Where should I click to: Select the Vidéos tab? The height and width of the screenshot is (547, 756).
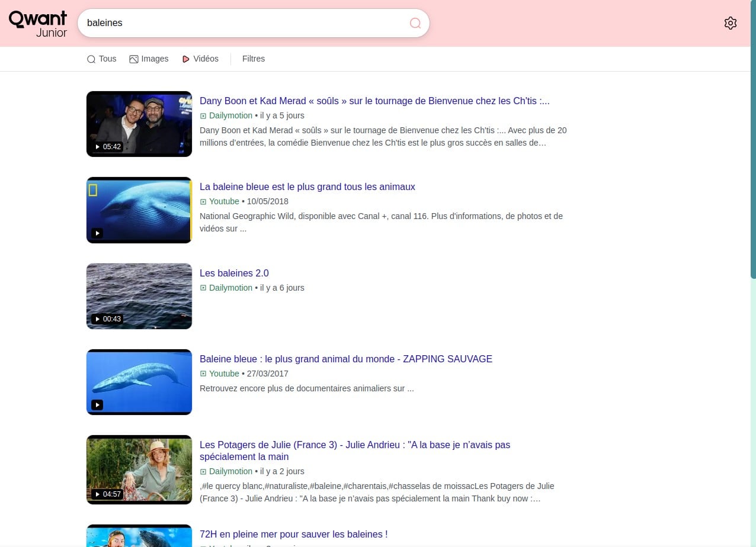point(200,59)
